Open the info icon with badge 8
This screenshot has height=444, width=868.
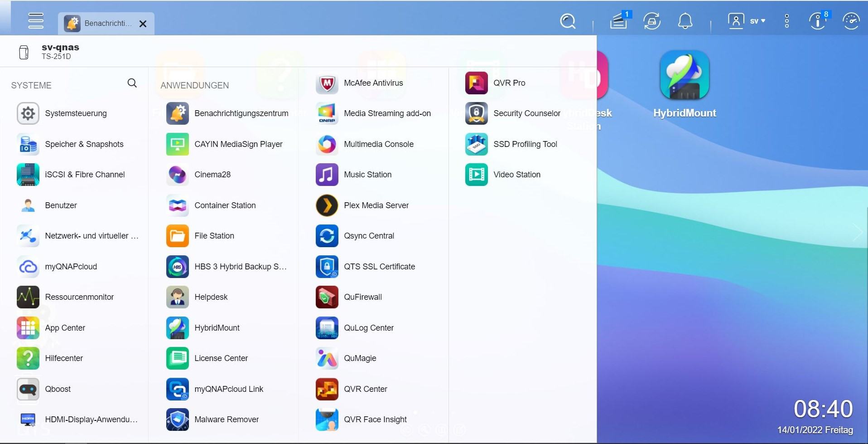(x=819, y=20)
